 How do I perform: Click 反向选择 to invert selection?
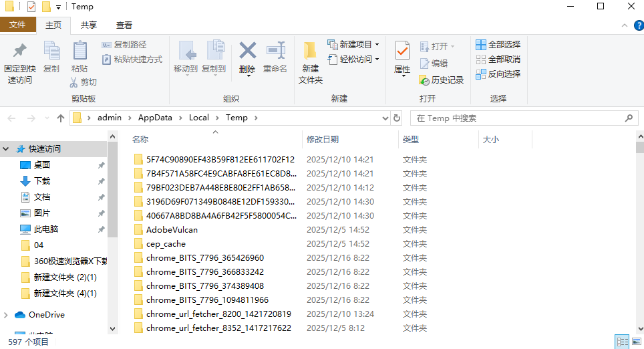(x=498, y=74)
